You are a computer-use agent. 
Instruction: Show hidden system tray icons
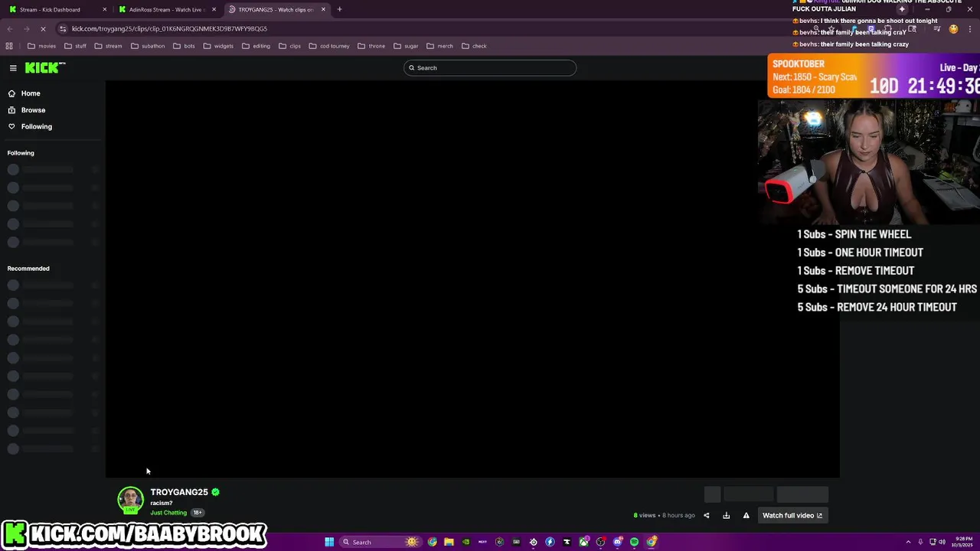click(908, 542)
